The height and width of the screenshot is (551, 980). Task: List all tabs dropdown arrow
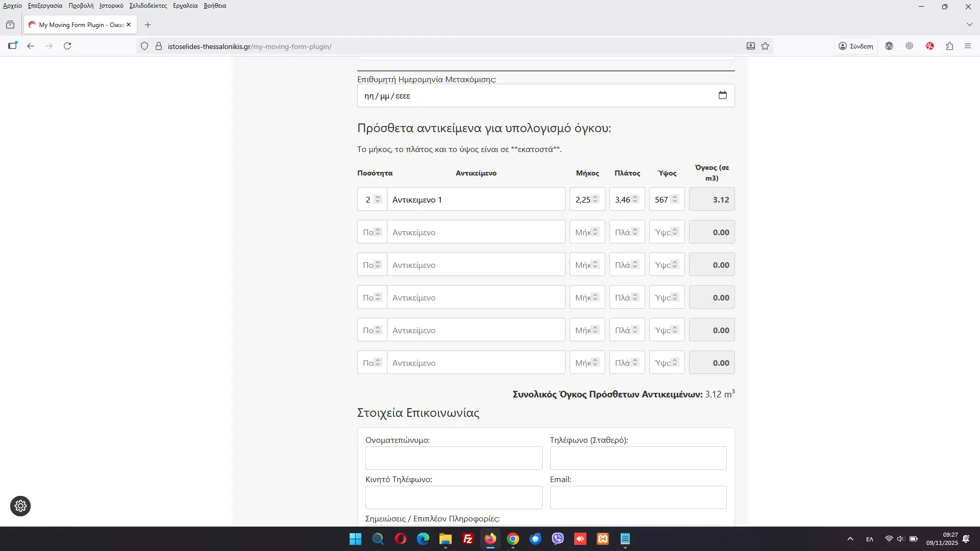pyautogui.click(x=969, y=24)
